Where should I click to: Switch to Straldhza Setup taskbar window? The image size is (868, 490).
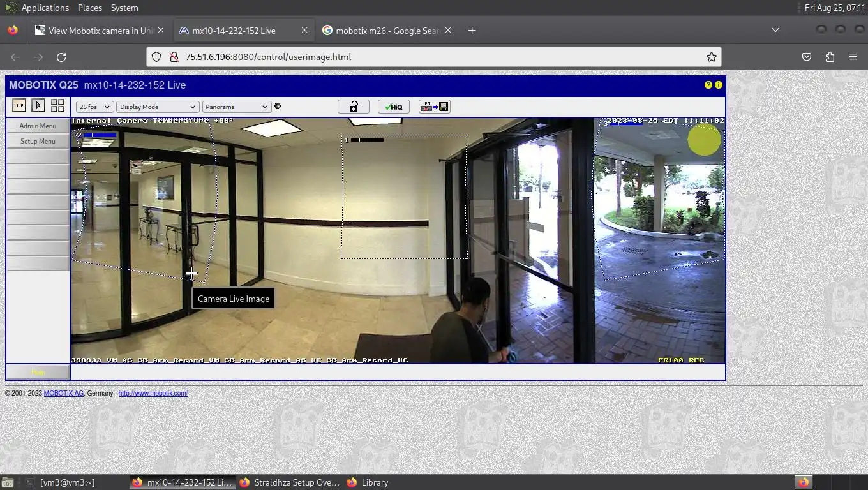pyautogui.click(x=289, y=482)
